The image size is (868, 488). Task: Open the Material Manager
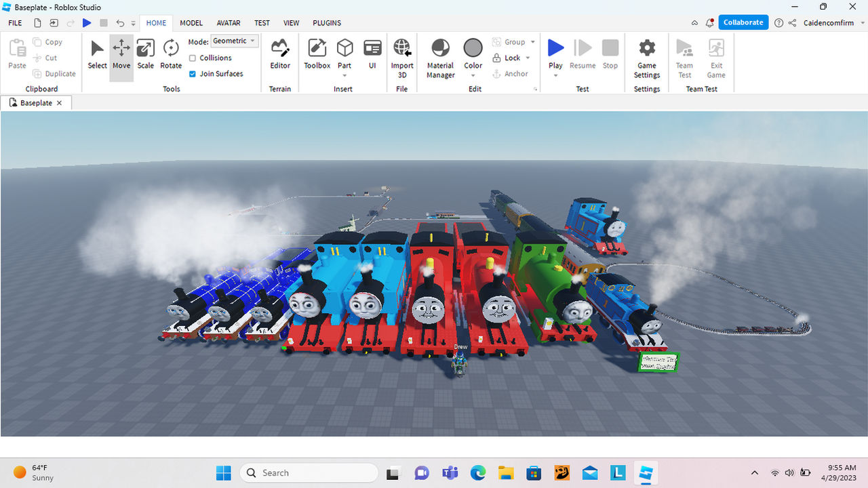pos(440,58)
